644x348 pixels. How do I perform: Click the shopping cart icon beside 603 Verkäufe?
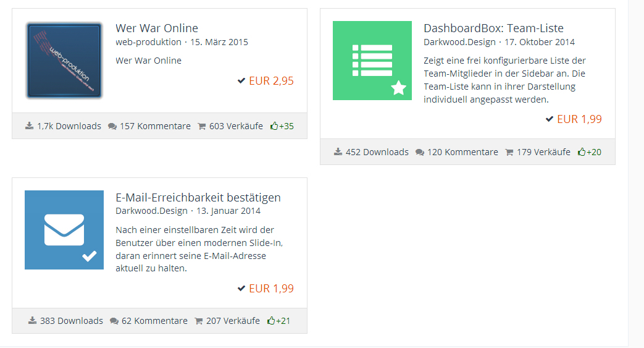click(x=201, y=126)
